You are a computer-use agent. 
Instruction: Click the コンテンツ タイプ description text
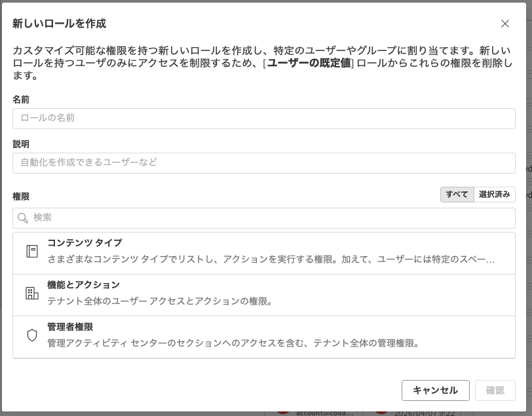pos(270,259)
